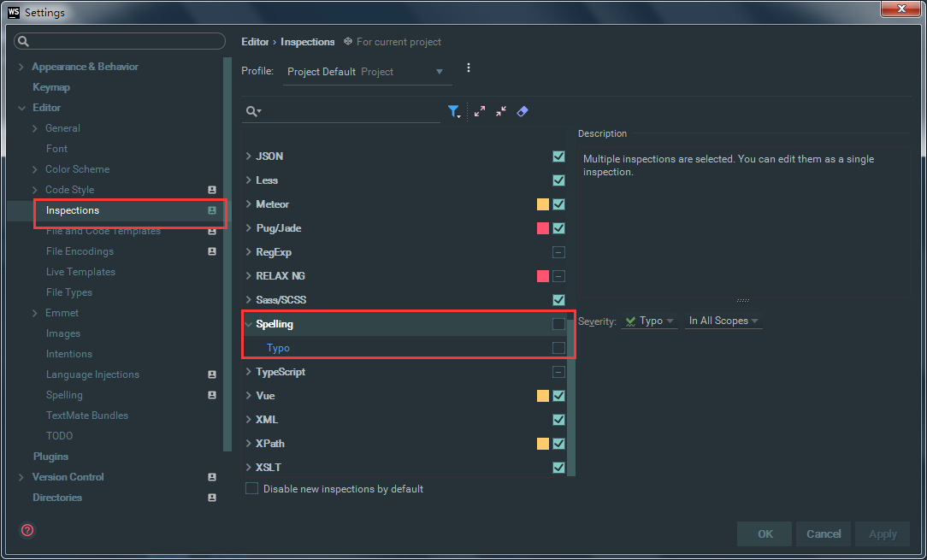
Task: Click the Apply button
Action: [x=883, y=534]
